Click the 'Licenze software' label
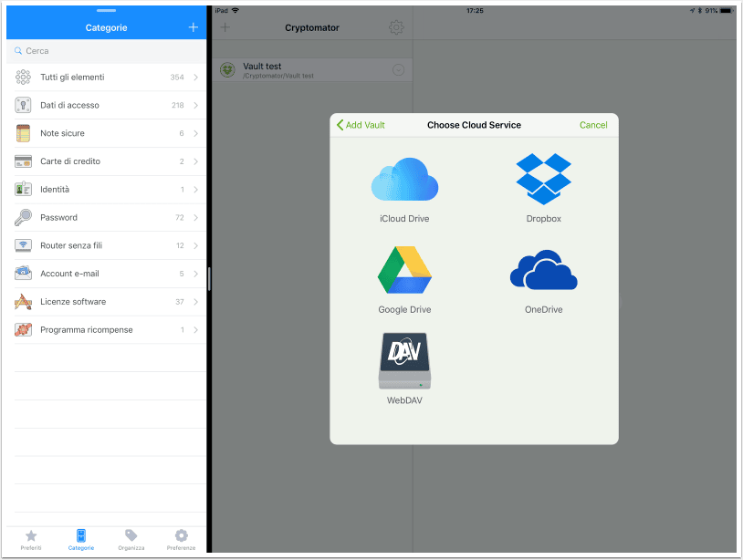743x560 pixels. [73, 302]
